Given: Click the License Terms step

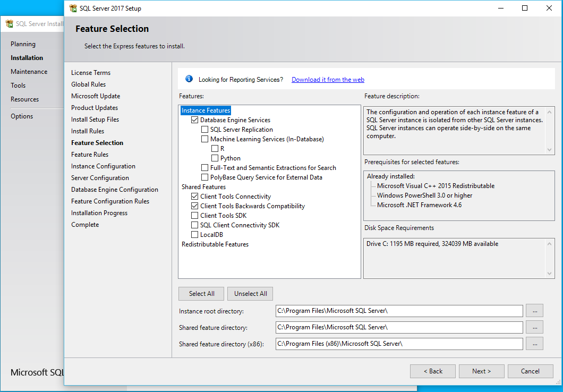Looking at the screenshot, I should pos(91,73).
